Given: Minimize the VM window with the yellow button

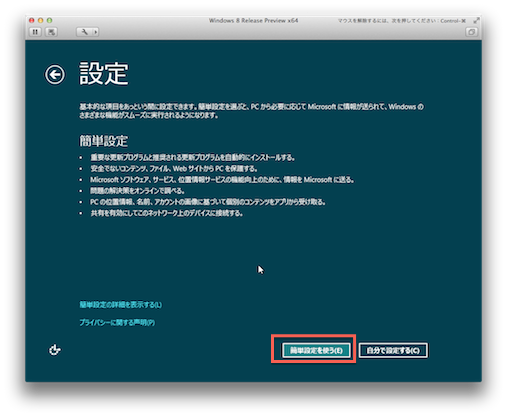Looking at the screenshot, I should point(40,20).
